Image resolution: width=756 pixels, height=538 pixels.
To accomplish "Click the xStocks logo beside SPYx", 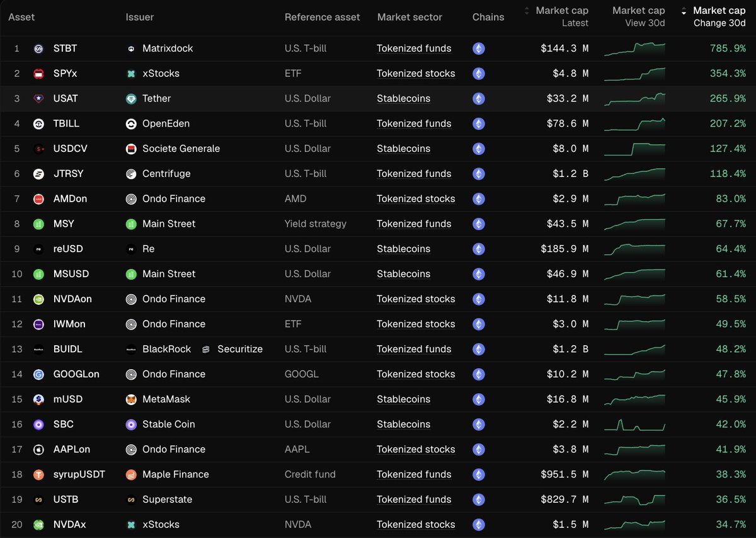I will [131, 74].
